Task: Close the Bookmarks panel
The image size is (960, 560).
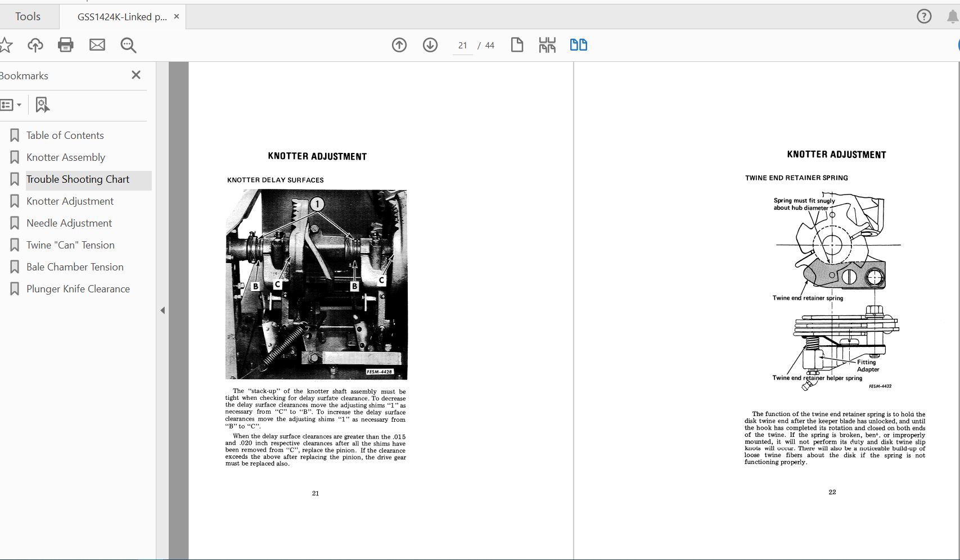Action: click(136, 75)
